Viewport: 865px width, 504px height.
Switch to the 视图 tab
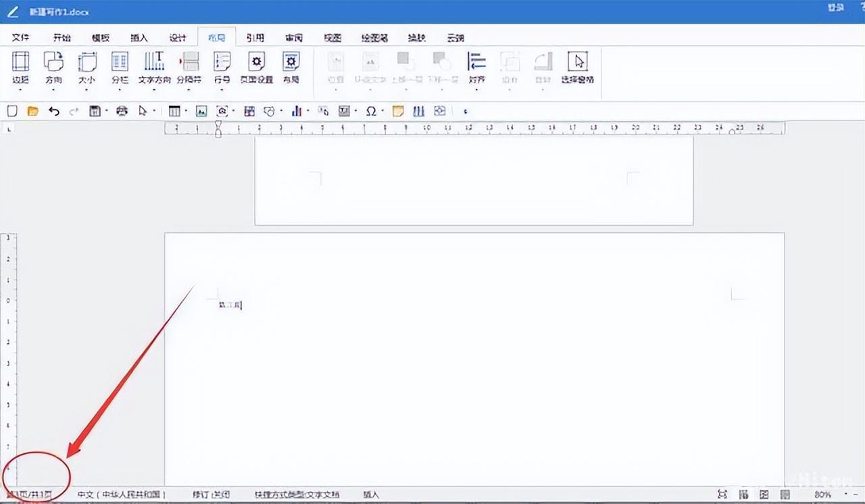pos(332,38)
